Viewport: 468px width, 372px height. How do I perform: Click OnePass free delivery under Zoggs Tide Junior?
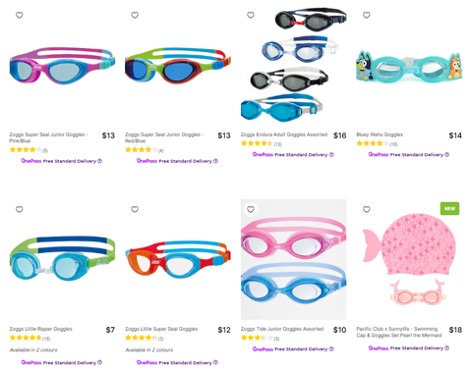[x=293, y=349]
